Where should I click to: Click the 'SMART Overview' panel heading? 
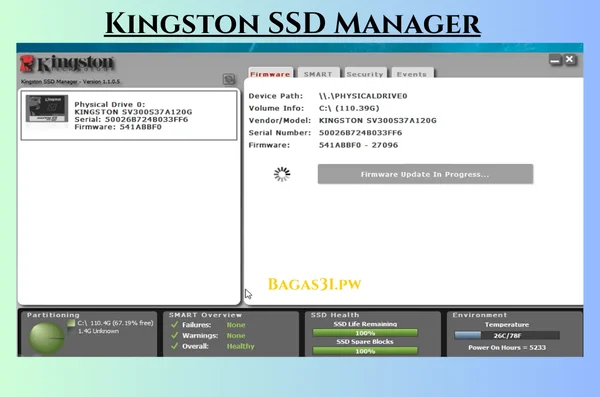tap(205, 315)
